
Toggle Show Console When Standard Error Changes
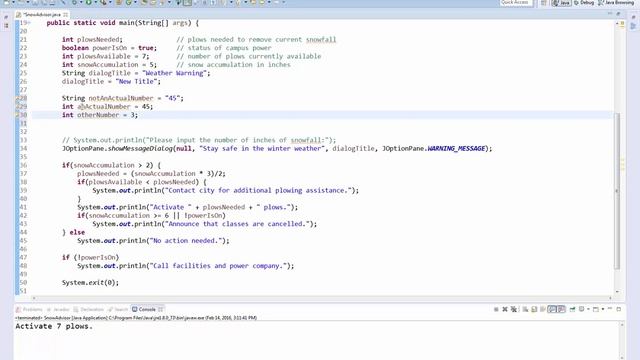coord(561,309)
